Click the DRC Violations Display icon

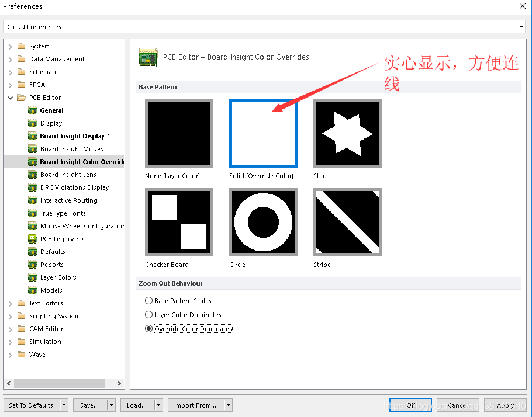[33, 188]
